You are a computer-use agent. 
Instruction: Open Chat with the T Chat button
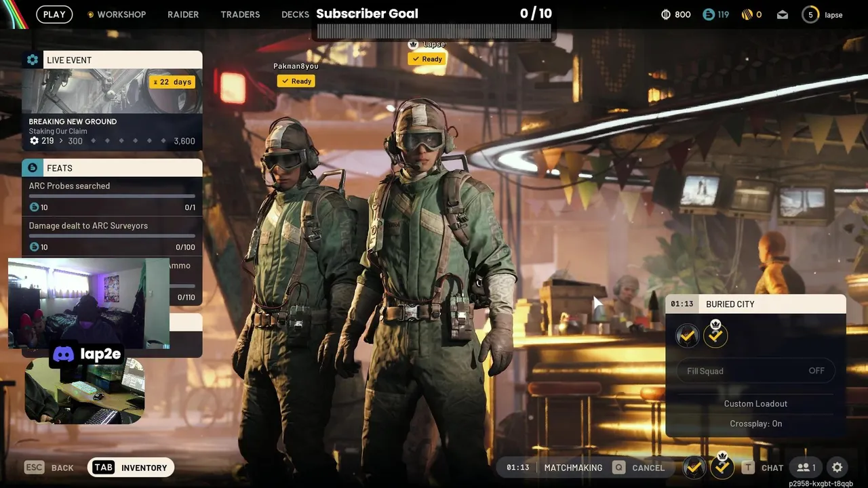[x=762, y=468]
